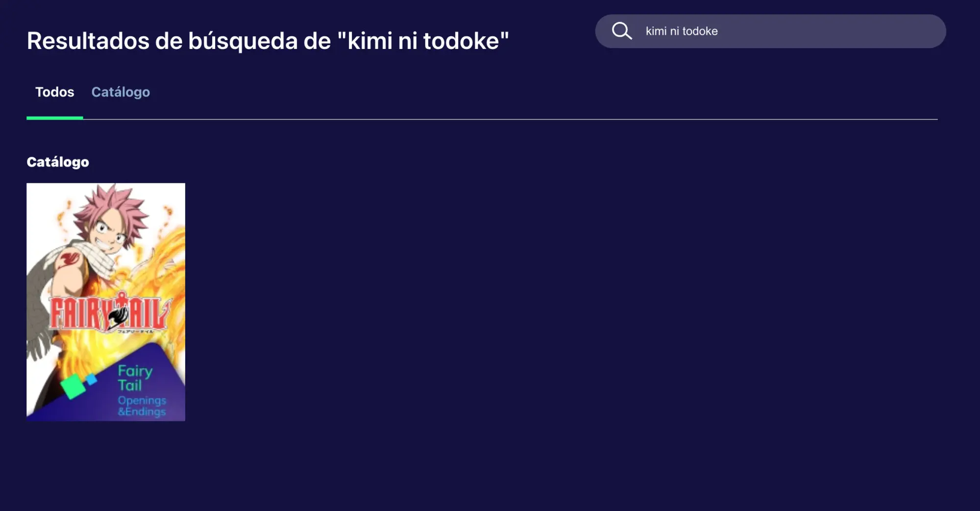Click Natsu's face on the poster
Screen dimensions: 980x511
point(111,232)
